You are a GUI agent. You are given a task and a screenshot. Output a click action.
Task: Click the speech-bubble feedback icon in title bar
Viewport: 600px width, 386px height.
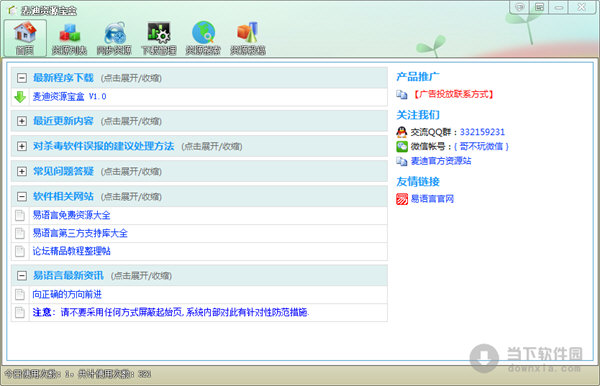519,7
